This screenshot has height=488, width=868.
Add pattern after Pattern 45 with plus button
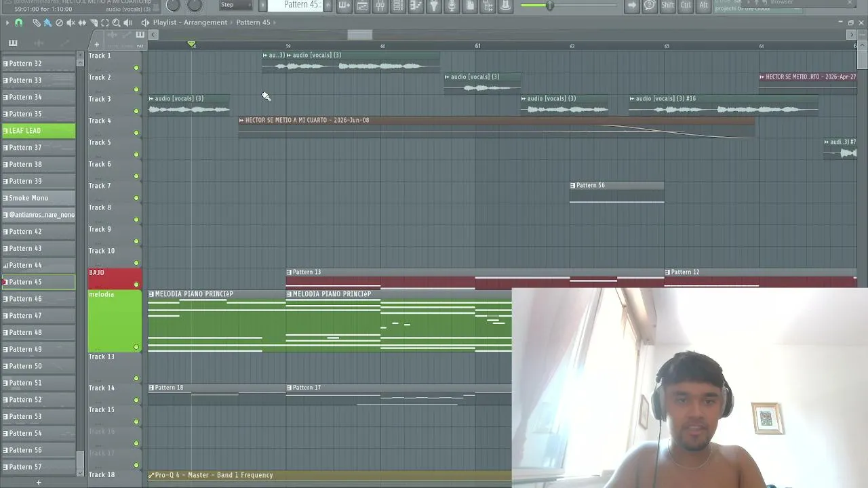[327, 5]
